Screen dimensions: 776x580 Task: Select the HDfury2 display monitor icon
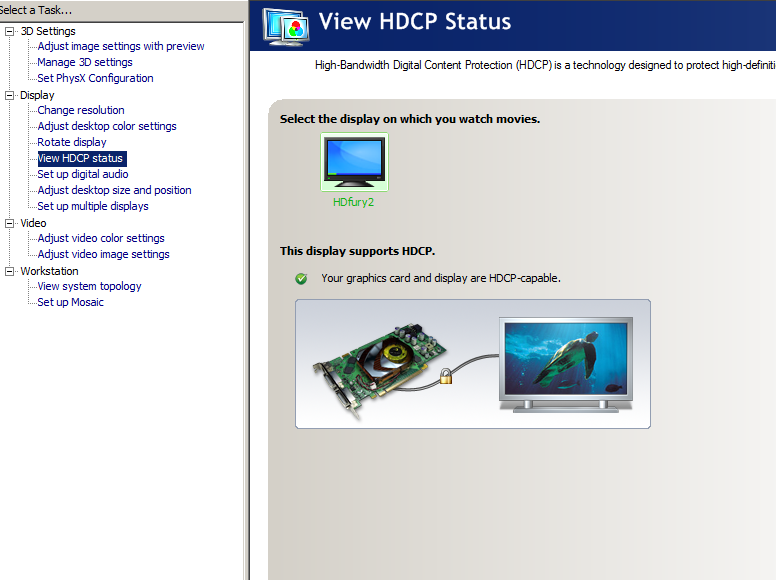353,162
